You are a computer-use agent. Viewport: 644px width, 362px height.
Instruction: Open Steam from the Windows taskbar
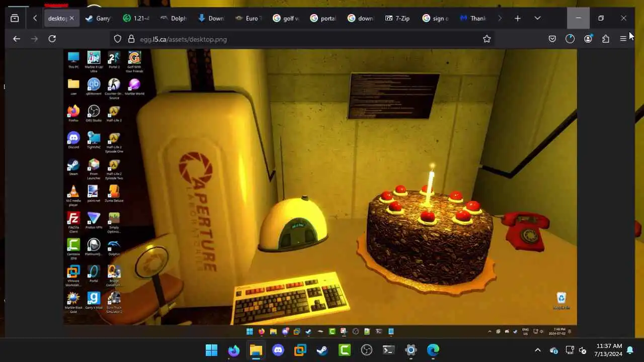(323, 350)
